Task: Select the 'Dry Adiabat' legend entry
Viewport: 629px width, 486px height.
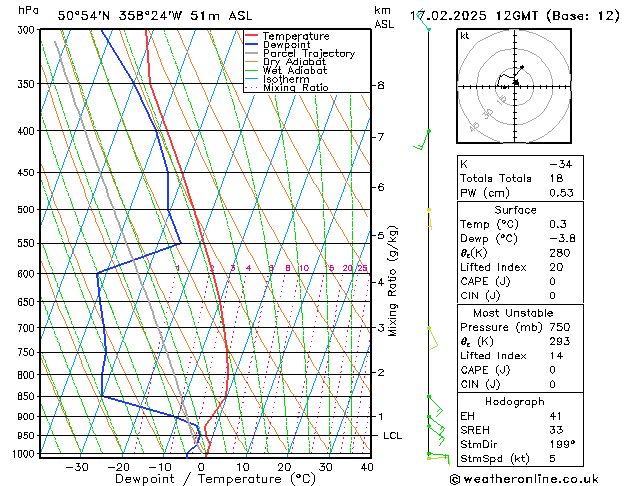Action: click(286, 62)
